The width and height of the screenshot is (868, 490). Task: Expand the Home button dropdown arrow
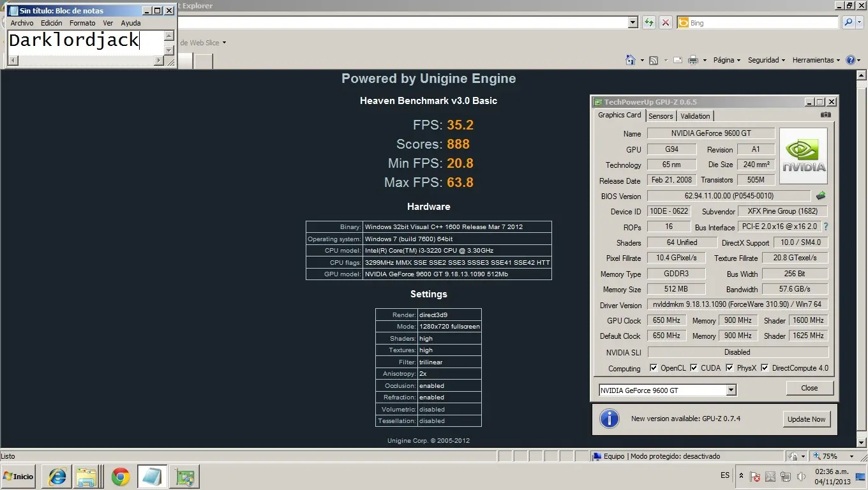pos(641,61)
